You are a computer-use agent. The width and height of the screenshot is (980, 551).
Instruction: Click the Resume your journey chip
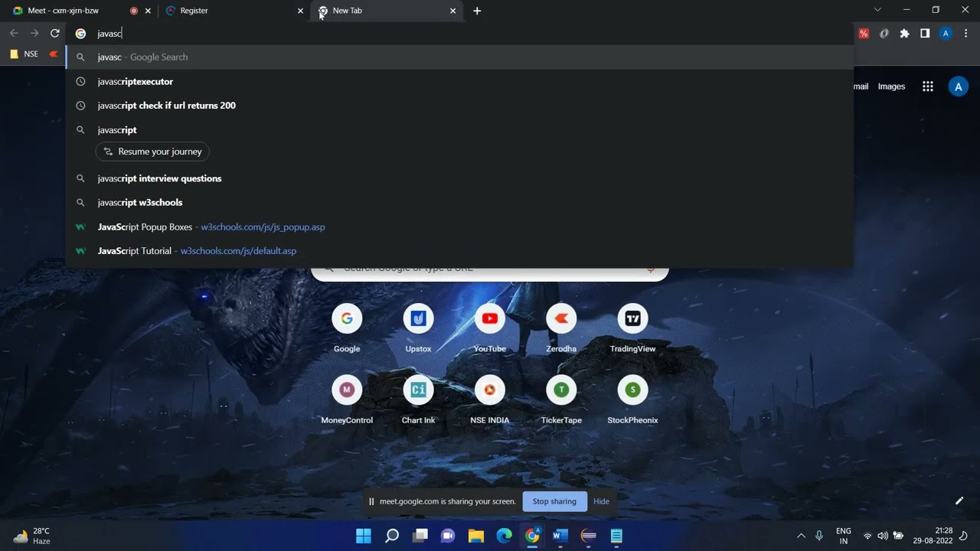(152, 152)
